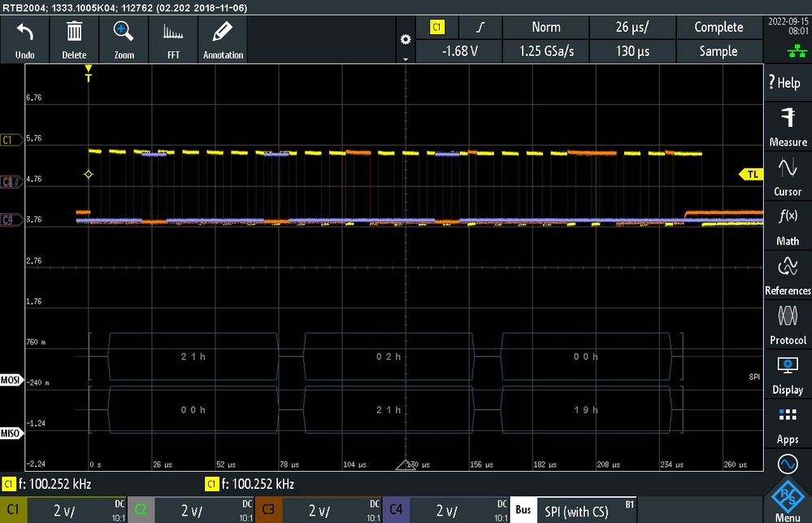Screen dimensions: 812x523
Task: Open the Math f(x) menu
Action: click(x=787, y=226)
